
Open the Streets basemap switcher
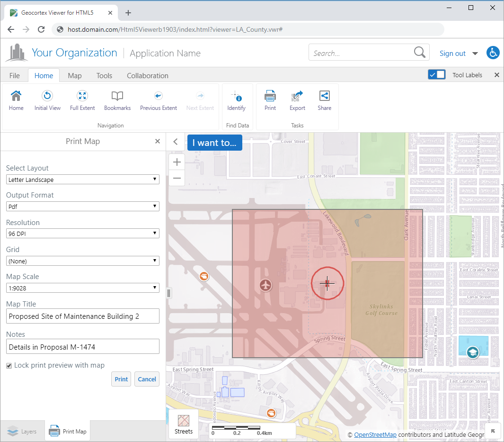click(x=184, y=424)
